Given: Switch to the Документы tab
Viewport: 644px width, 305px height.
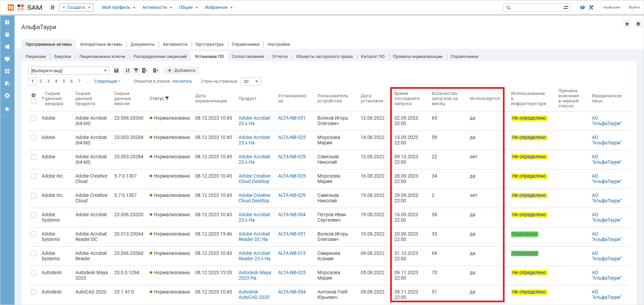Looking at the screenshot, I should pos(142,44).
